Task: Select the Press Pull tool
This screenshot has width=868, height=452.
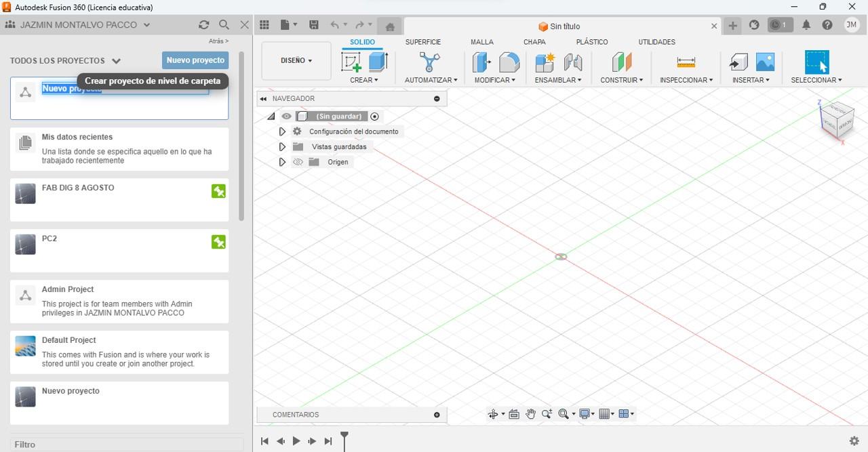Action: coord(482,62)
